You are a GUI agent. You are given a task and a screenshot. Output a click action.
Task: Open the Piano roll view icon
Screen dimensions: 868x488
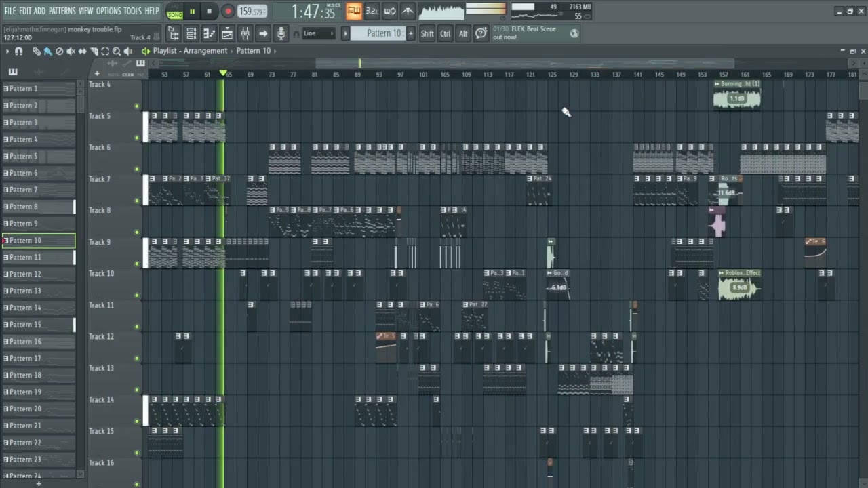coord(210,33)
